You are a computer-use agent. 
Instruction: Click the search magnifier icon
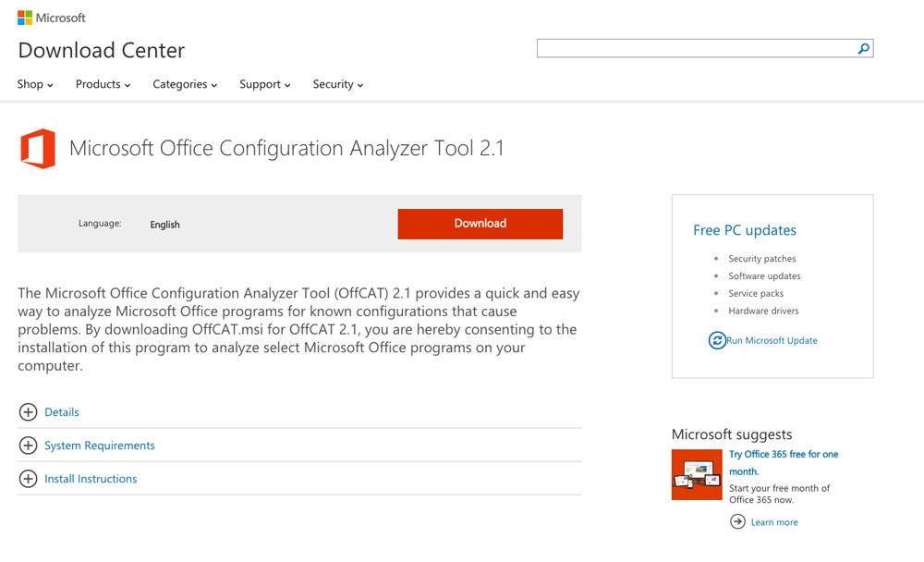(x=863, y=48)
